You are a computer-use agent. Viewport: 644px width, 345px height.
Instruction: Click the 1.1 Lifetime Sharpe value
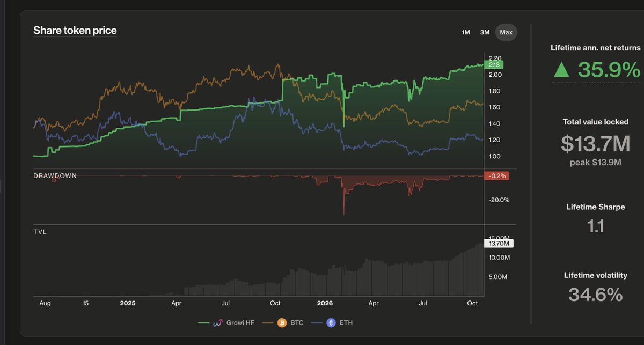[x=595, y=226]
